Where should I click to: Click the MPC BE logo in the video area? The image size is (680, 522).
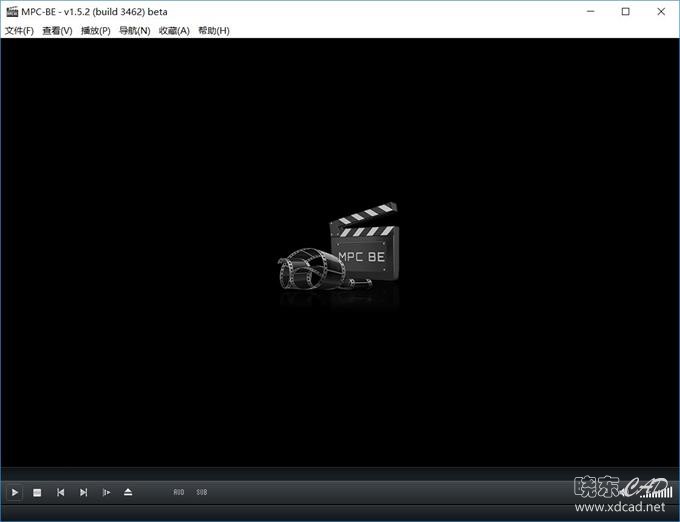tap(338, 246)
